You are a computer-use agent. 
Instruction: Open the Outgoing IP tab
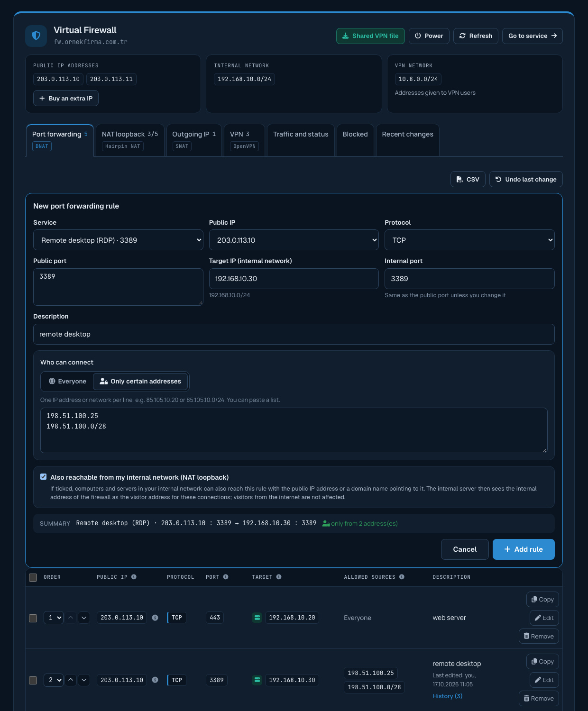point(194,140)
